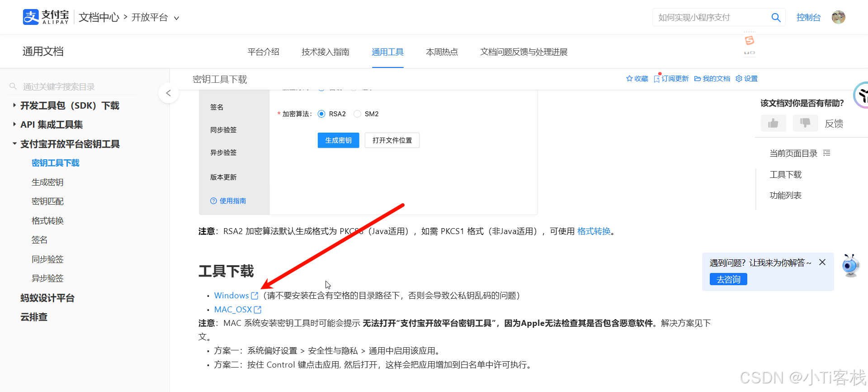This screenshot has width=868, height=392.
Task: Open the 技术接入指南 tab
Action: [325, 52]
